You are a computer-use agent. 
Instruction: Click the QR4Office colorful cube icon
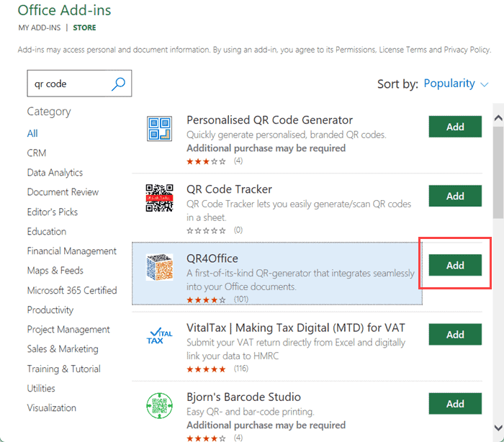(x=159, y=267)
